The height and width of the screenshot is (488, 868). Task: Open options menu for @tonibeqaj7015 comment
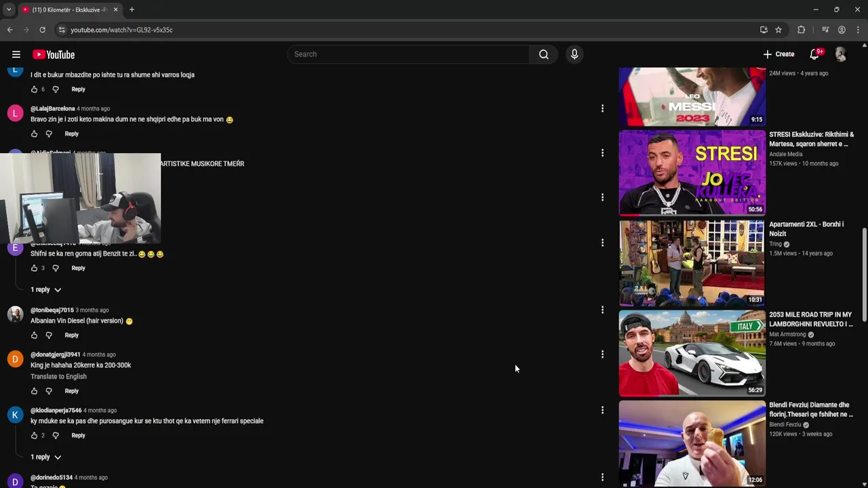click(x=602, y=310)
